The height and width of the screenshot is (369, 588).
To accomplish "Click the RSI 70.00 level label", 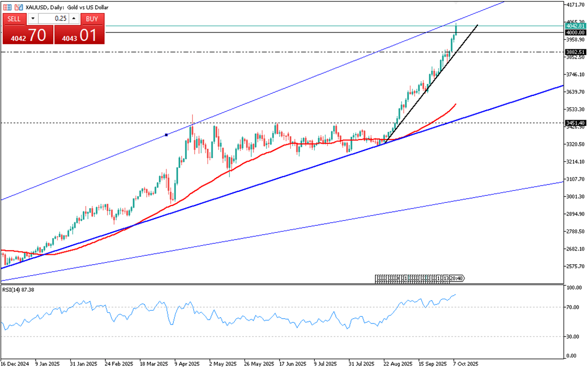I will coord(572,307).
